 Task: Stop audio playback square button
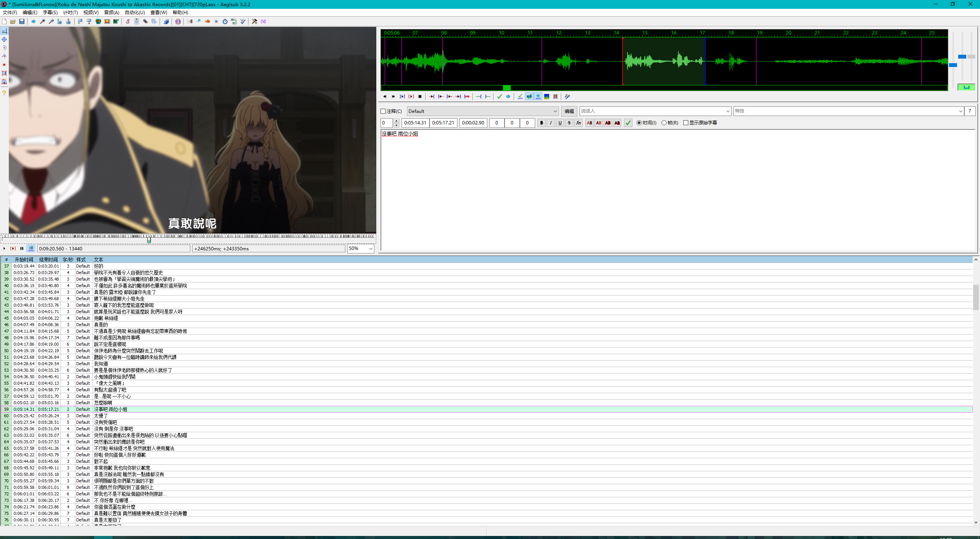click(x=420, y=96)
